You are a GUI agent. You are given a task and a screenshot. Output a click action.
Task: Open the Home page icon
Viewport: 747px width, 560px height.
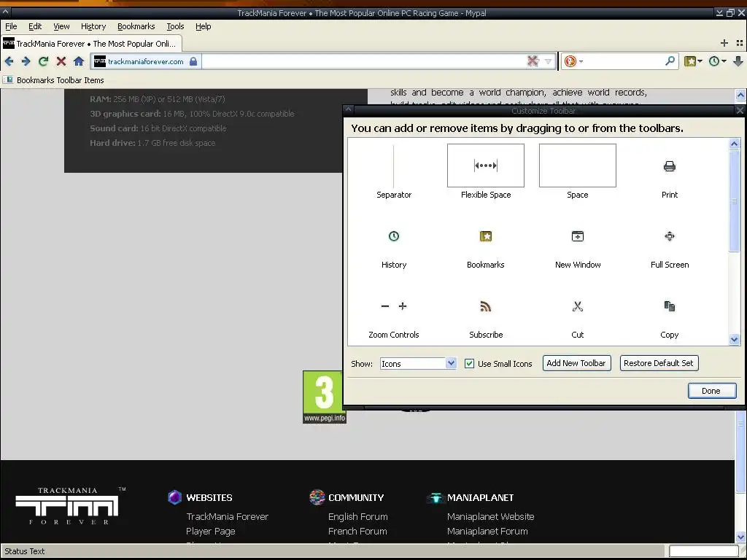79,61
